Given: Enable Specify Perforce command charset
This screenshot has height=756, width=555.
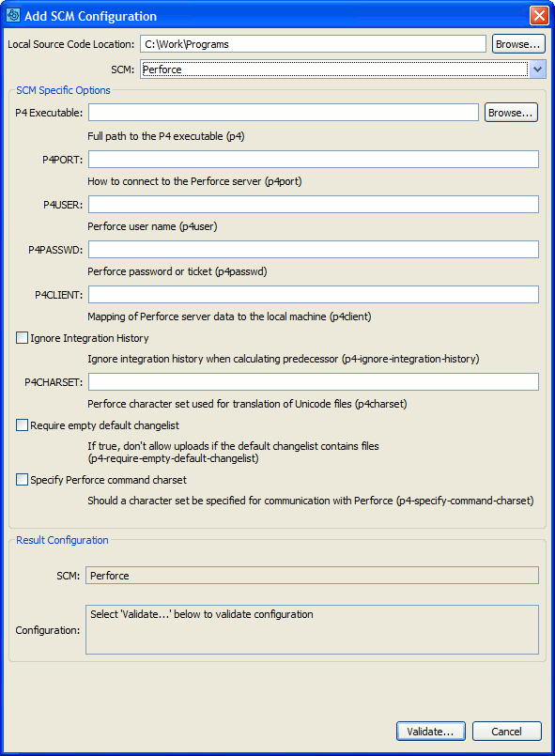Looking at the screenshot, I should [x=22, y=479].
